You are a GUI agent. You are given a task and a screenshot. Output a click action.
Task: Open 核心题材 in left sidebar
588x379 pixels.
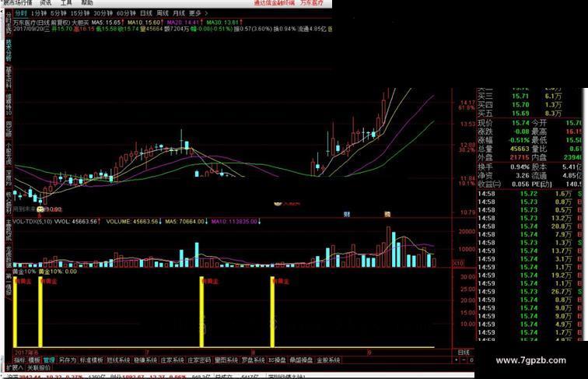9,205
